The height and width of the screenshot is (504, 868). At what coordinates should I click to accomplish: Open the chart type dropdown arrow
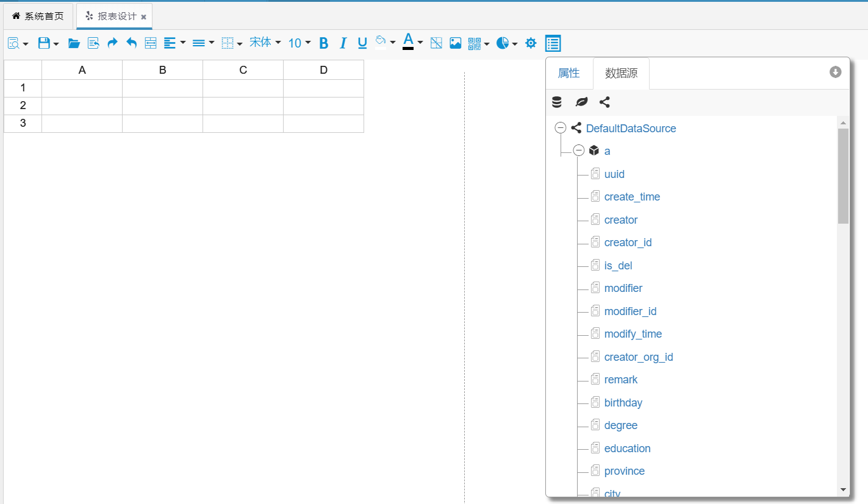(x=515, y=44)
